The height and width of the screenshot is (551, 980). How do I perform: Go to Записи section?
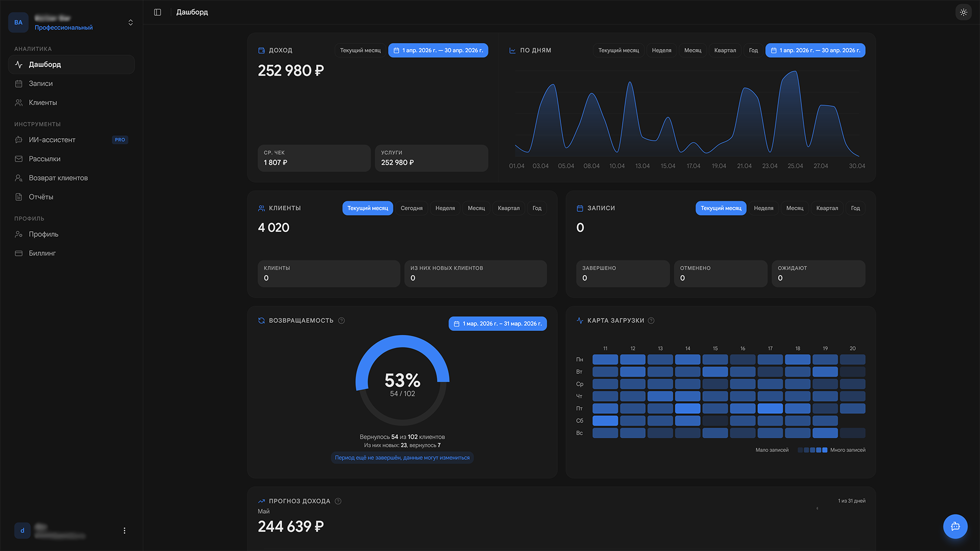pyautogui.click(x=71, y=84)
